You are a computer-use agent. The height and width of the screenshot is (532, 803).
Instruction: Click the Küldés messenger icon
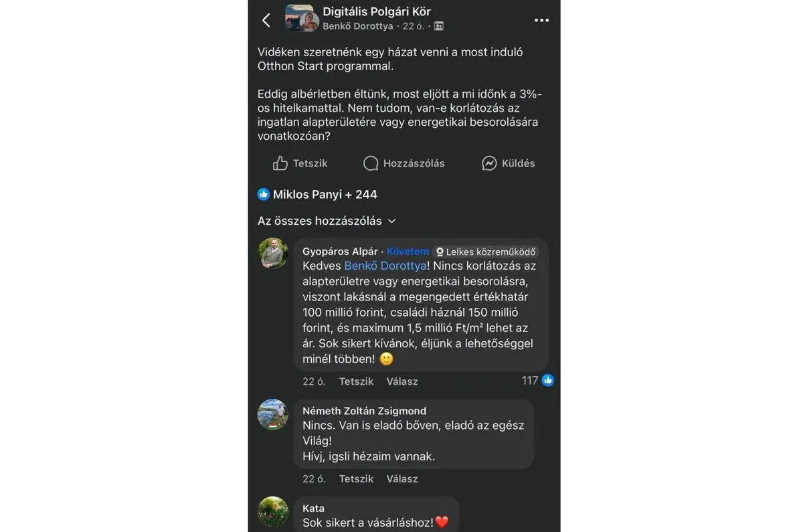pyautogui.click(x=489, y=163)
